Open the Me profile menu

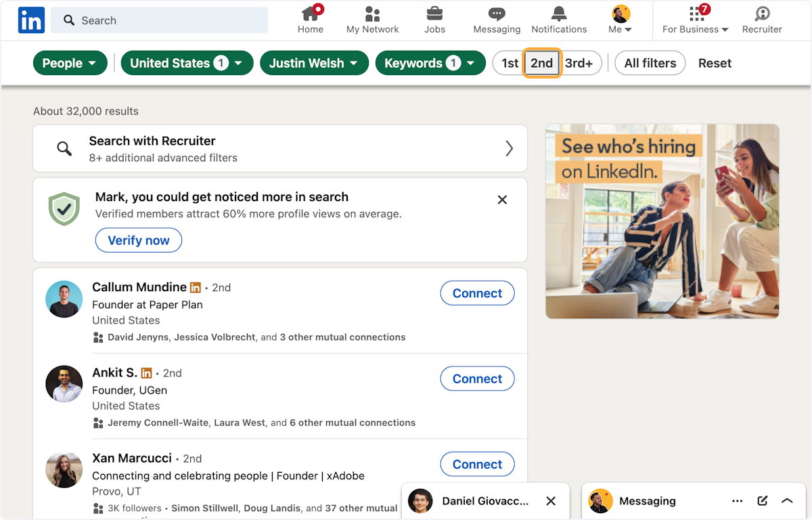click(x=620, y=20)
